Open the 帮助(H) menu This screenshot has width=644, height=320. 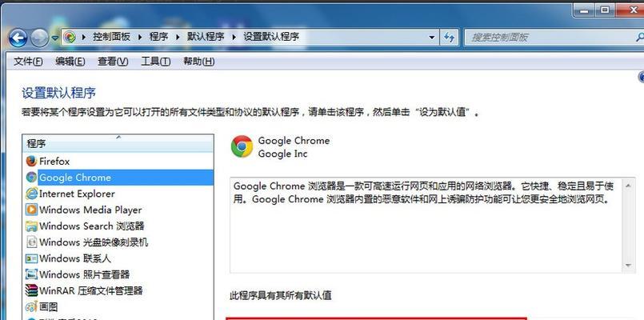(x=198, y=62)
